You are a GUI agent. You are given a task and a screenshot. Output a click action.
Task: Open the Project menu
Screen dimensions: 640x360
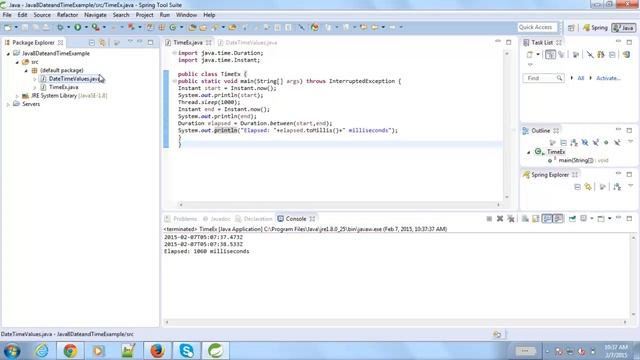144,15
